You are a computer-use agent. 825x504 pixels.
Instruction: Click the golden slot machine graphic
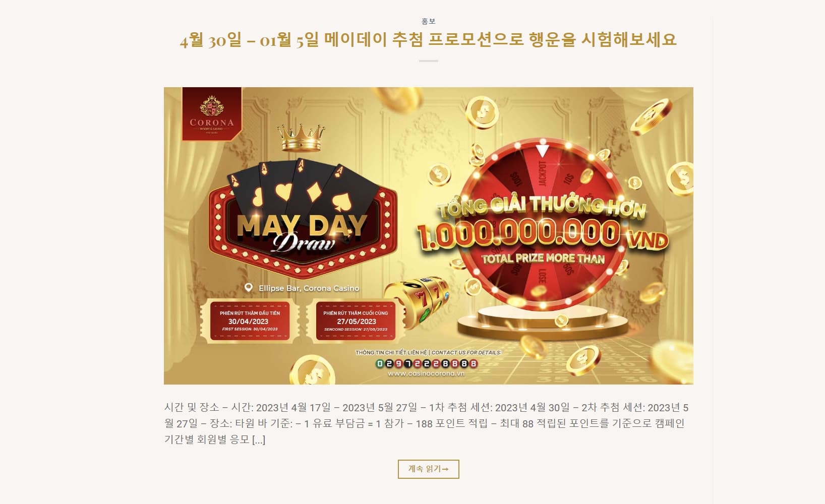pos(416,301)
